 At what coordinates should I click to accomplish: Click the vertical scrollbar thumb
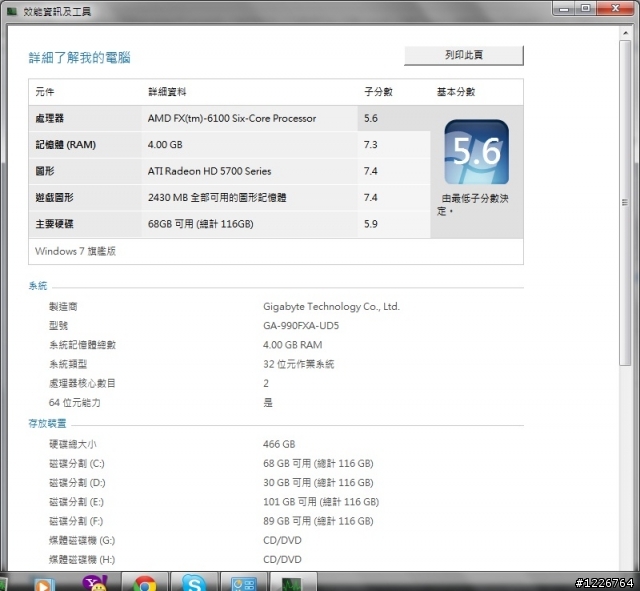625,202
